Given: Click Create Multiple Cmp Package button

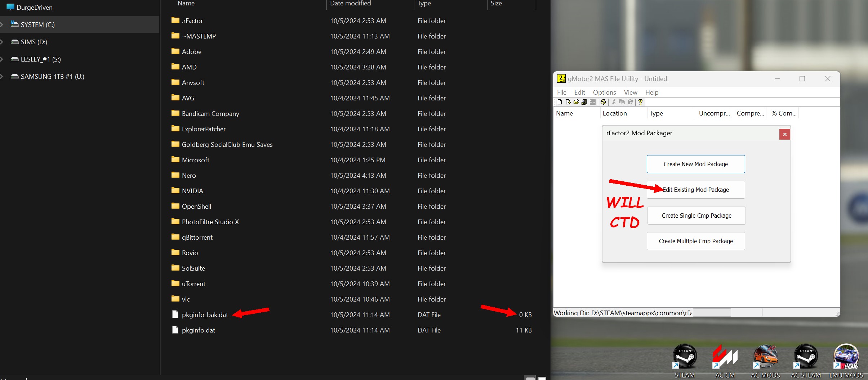Looking at the screenshot, I should click(696, 241).
